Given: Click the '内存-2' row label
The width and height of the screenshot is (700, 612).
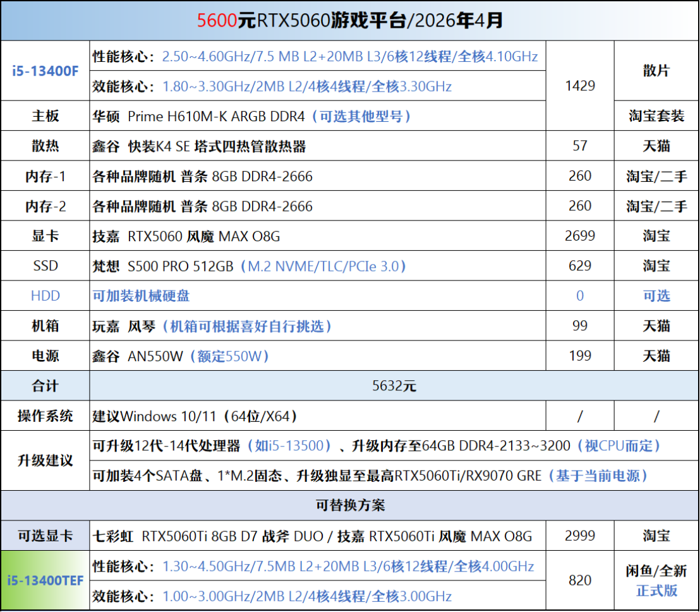Looking at the screenshot, I should (45, 206).
